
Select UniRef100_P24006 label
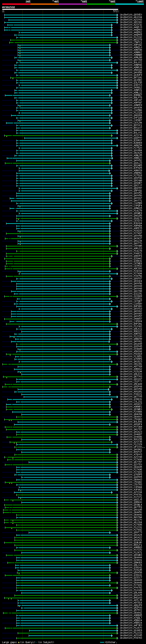point(131,271)
